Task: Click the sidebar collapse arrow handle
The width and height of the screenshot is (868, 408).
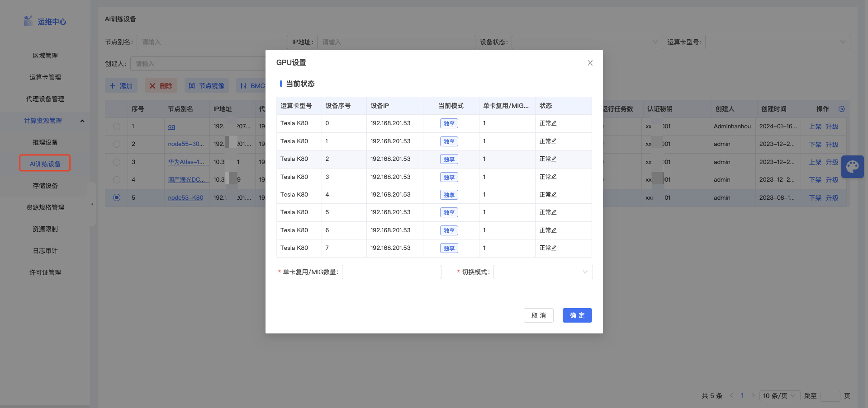Action: click(93, 204)
